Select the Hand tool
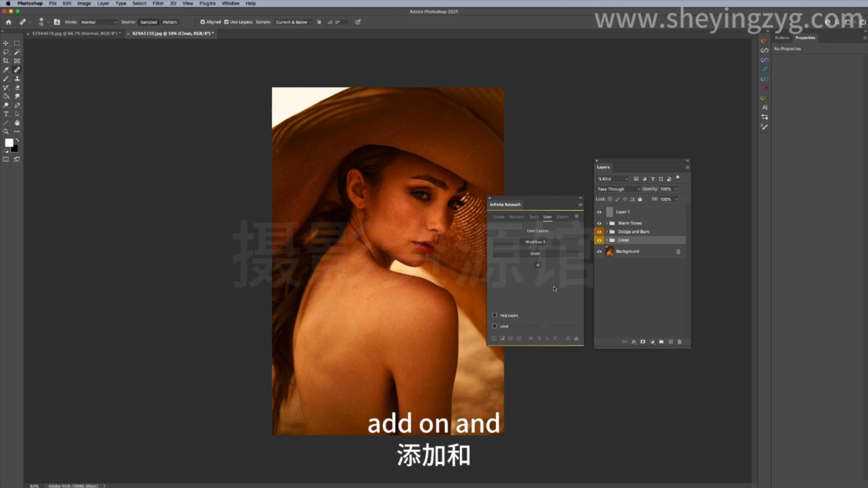Screen dimensions: 868x488 point(17,123)
